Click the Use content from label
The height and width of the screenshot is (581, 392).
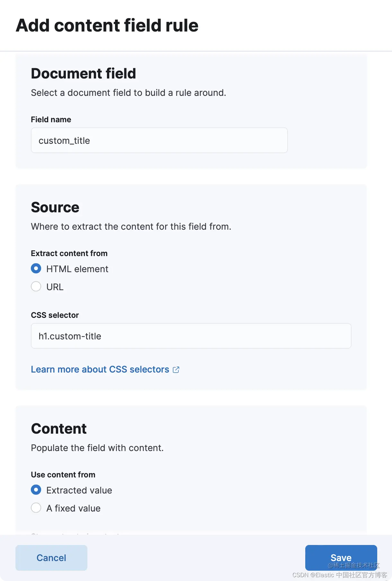tap(63, 475)
